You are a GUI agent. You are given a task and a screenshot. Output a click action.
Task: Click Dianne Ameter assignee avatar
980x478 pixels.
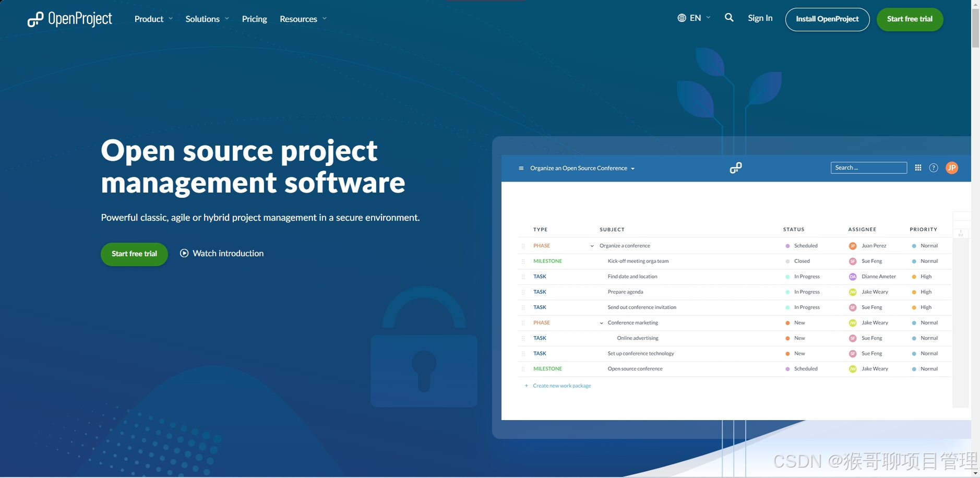coord(853,277)
